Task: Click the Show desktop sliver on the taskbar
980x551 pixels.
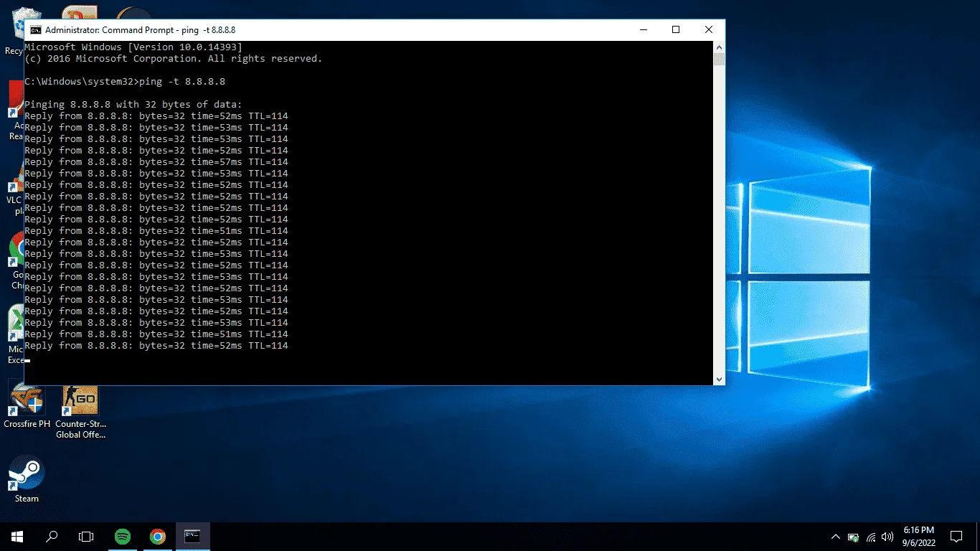Action: click(x=978, y=536)
